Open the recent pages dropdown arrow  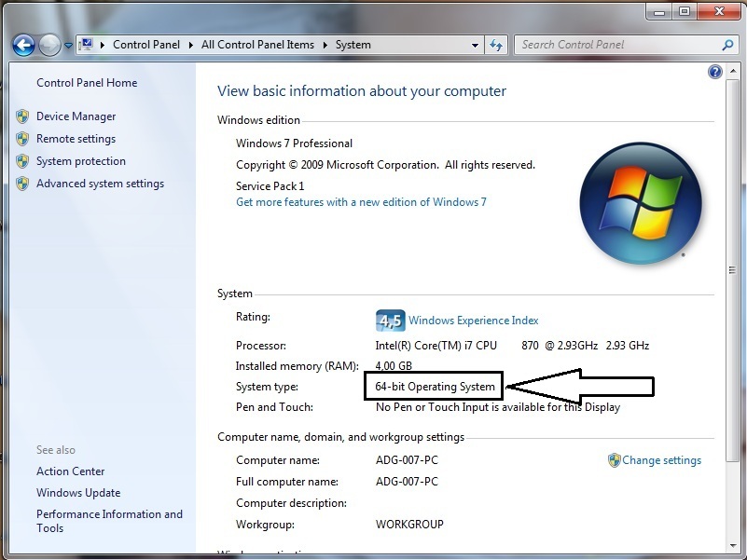(x=68, y=46)
